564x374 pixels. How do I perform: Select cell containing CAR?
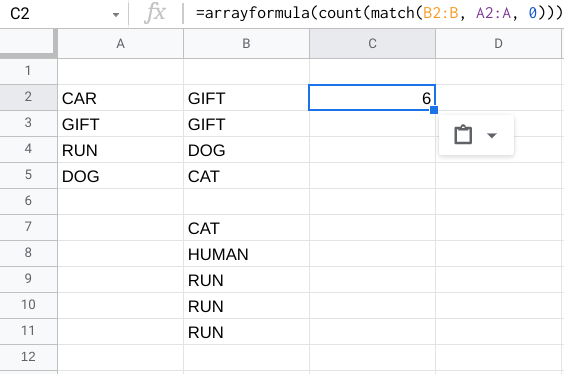point(120,98)
